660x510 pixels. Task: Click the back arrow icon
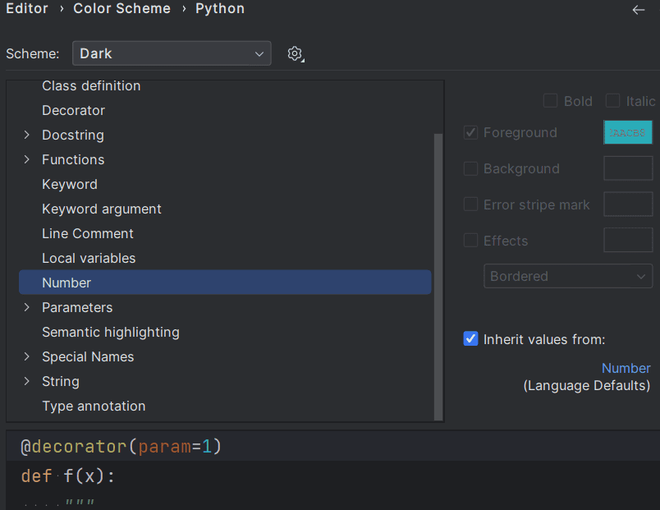(639, 9)
